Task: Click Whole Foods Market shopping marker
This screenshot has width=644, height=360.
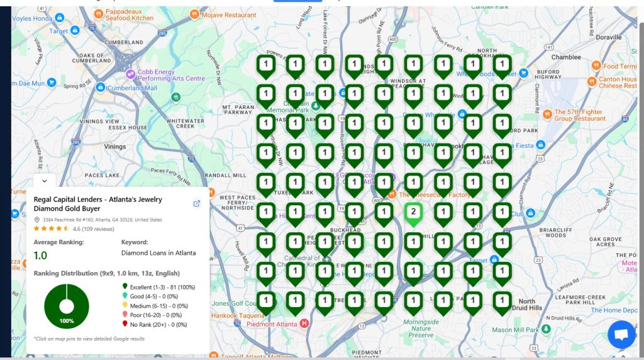Action: pyautogui.click(x=523, y=73)
